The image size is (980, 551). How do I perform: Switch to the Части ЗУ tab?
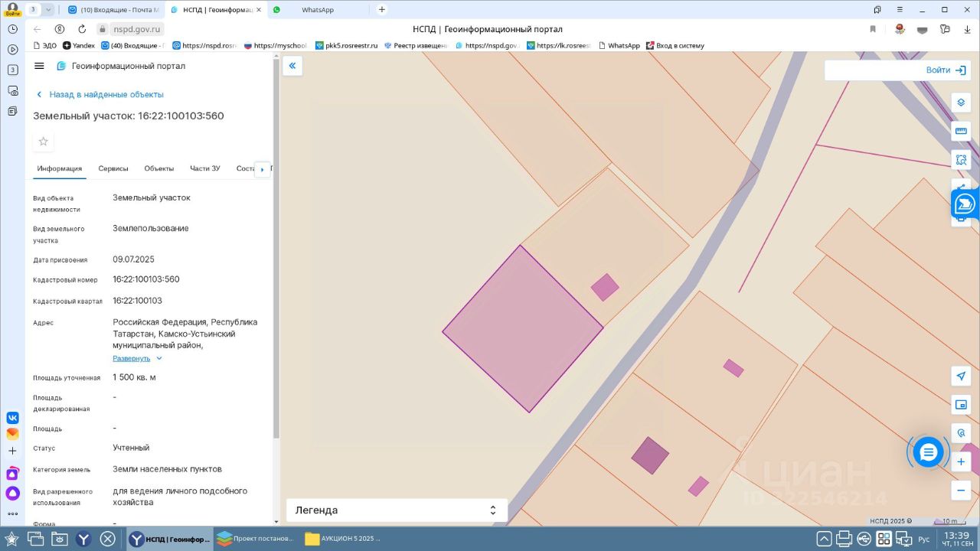coord(205,168)
